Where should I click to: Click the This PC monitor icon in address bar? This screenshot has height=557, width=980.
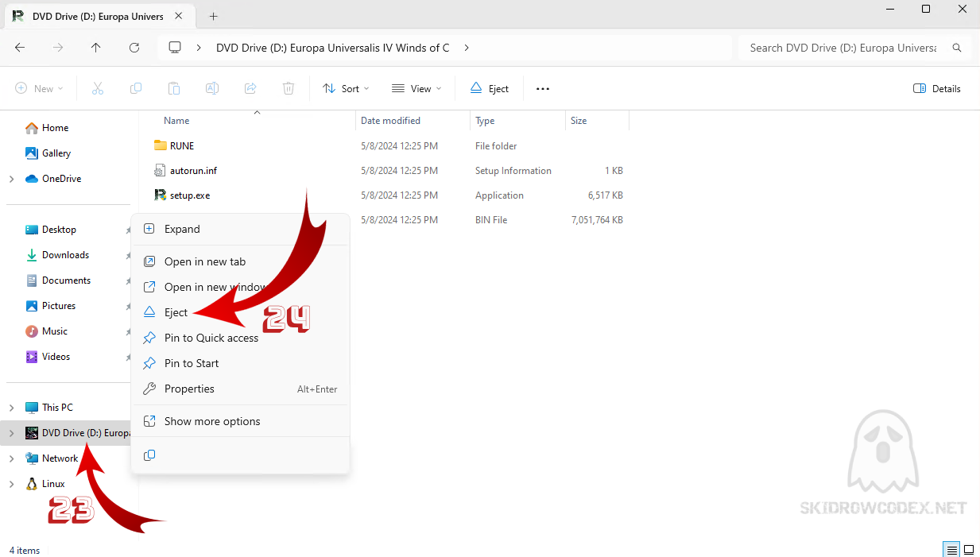click(x=176, y=48)
